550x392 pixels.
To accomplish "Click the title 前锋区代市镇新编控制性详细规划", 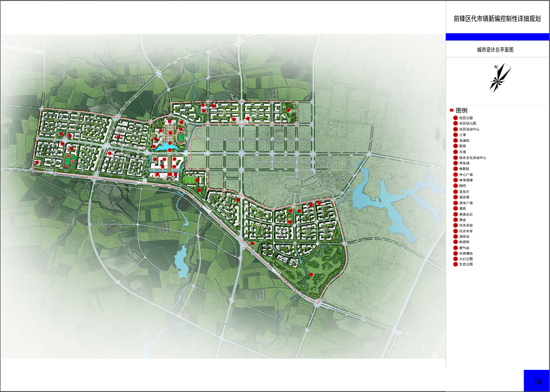I will [497, 19].
